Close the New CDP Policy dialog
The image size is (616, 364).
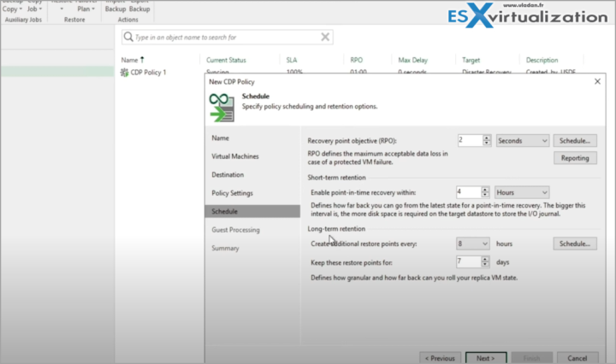pyautogui.click(x=595, y=80)
